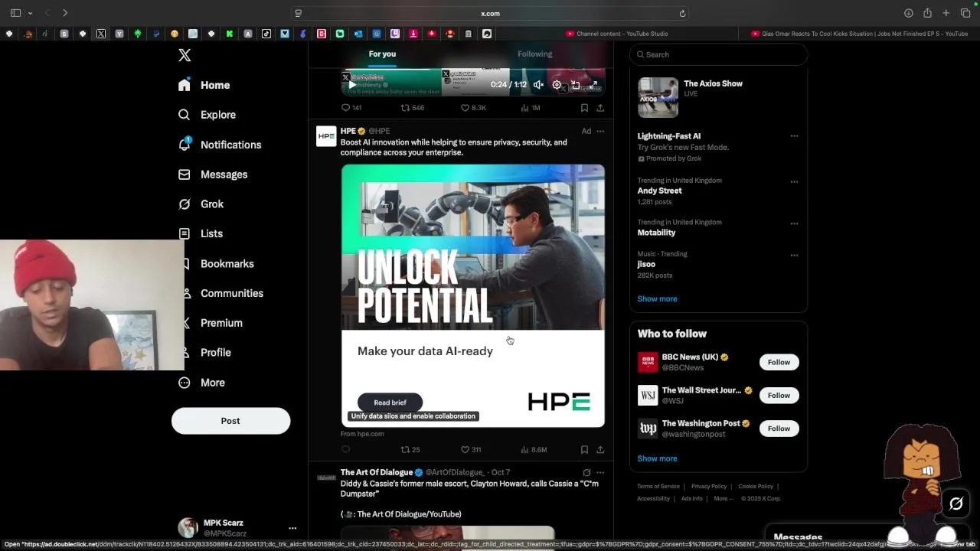Switch to the For you tab
Viewport: 980px width, 551px height.
pos(382,54)
